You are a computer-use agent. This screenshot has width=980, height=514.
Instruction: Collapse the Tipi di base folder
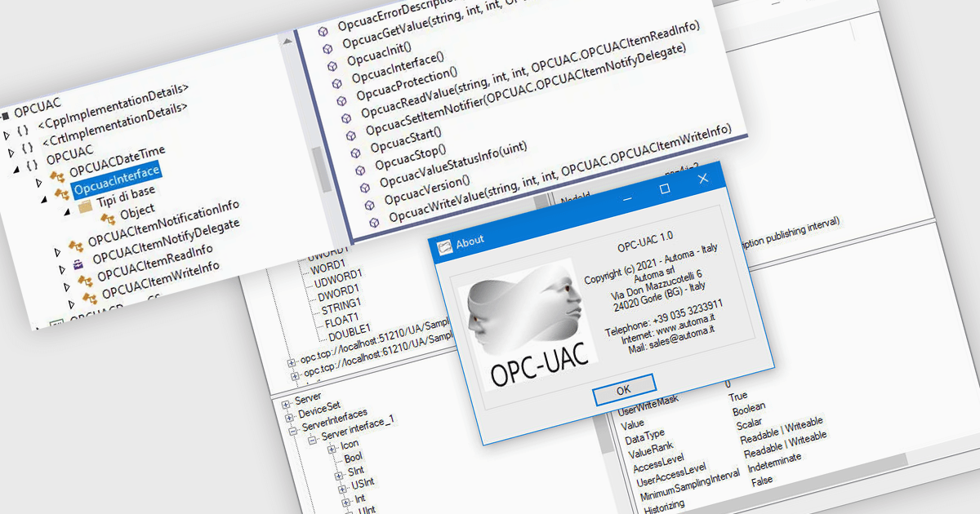68,213
